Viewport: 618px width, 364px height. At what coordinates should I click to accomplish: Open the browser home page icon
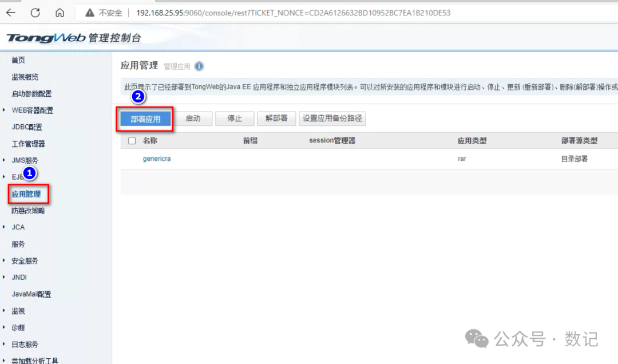[60, 13]
